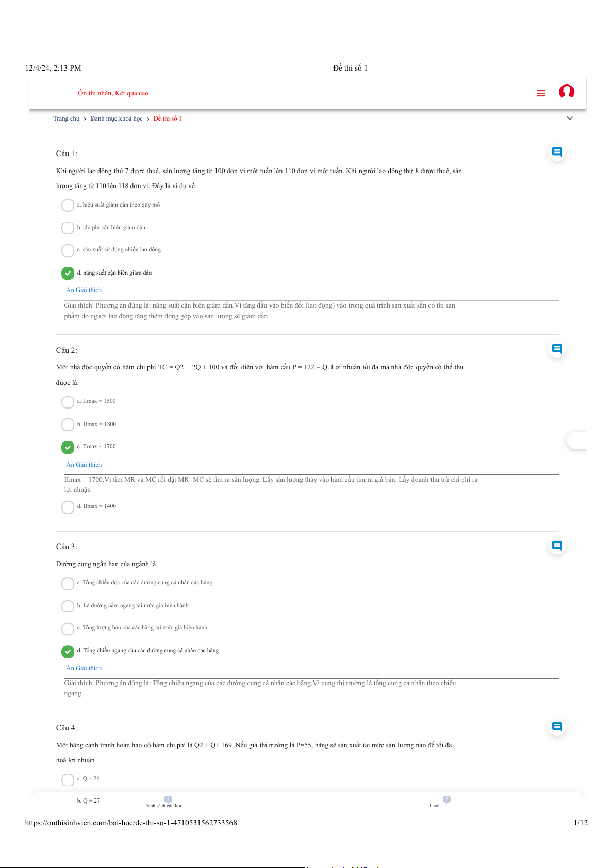This screenshot has height=868, width=614.
Task: Open comment icon for Câu 2
Action: tap(557, 349)
